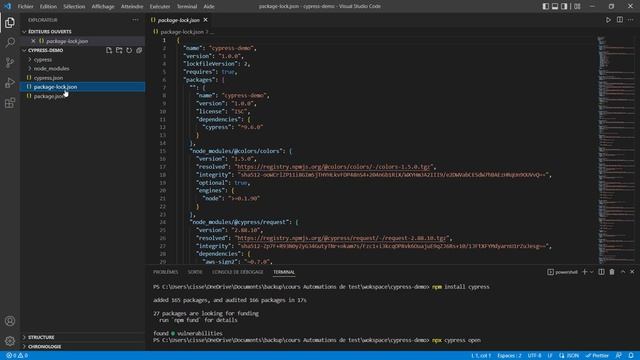Image resolution: width=640 pixels, height=360 pixels.
Task: Open the Manage gear icon
Action: click(10, 341)
